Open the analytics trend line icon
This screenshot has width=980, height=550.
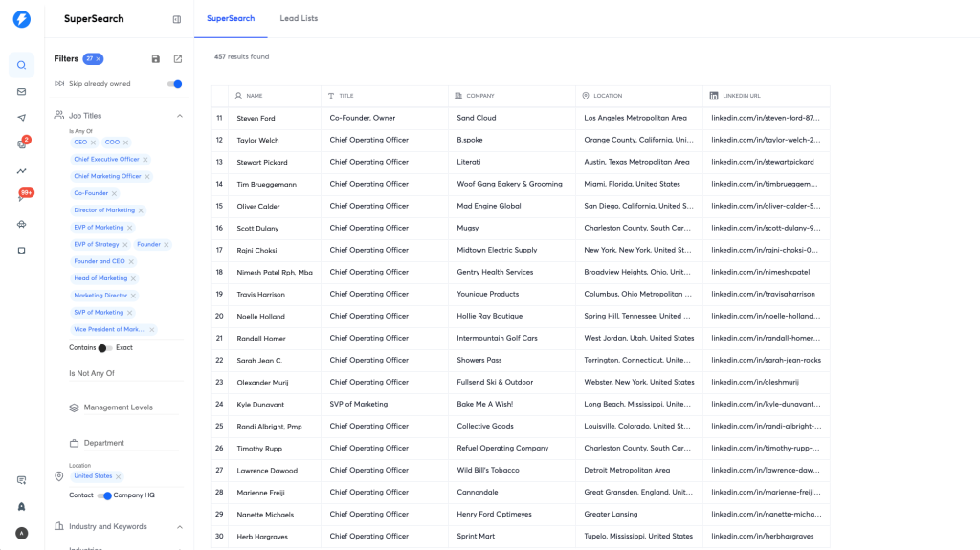coord(21,170)
